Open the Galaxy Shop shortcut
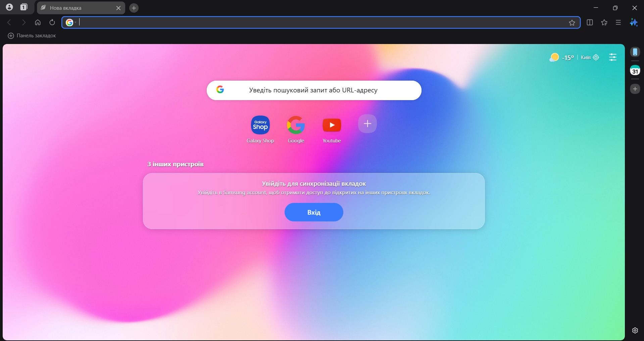This screenshot has width=644, height=341. click(260, 125)
